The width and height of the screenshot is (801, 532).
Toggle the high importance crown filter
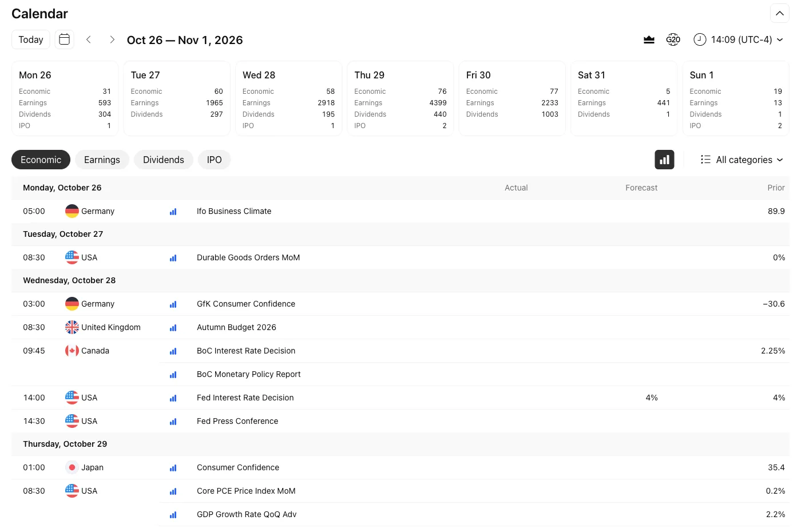point(649,39)
